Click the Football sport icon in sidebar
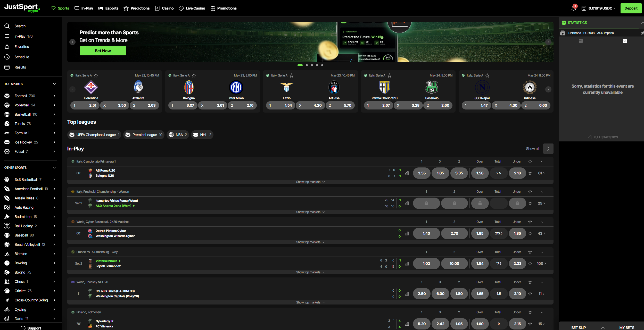The height and width of the screenshot is (330, 644). [x=7, y=96]
